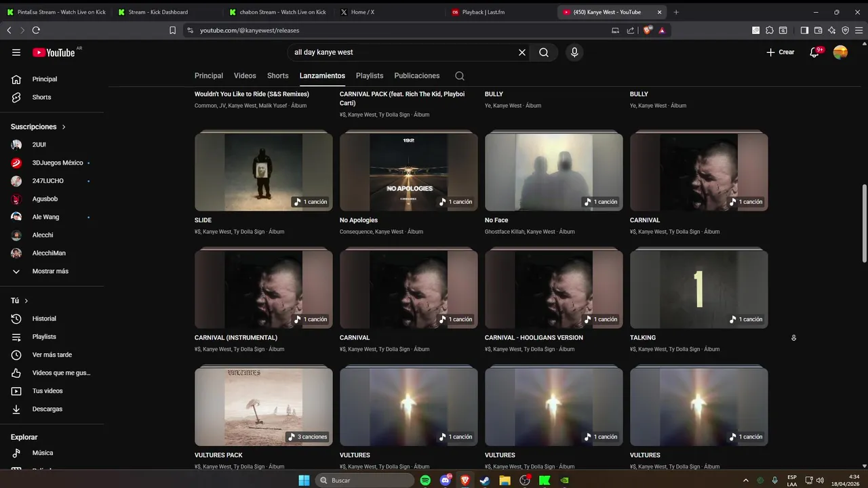Viewport: 868px width, 488px height.
Task: Click the browser address bar URL
Action: click(250, 30)
